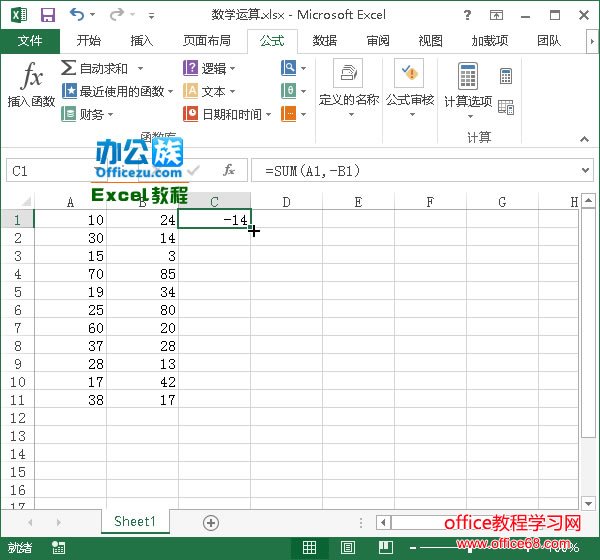600x560 pixels.
Task: Add a new sheet with the plus button
Action: click(211, 522)
